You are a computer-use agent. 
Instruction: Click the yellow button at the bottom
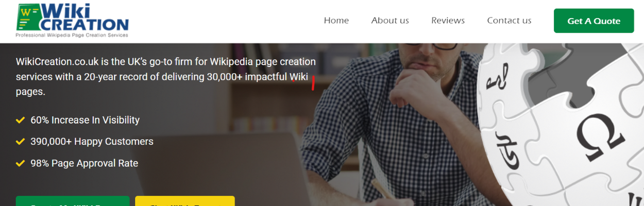(185, 201)
